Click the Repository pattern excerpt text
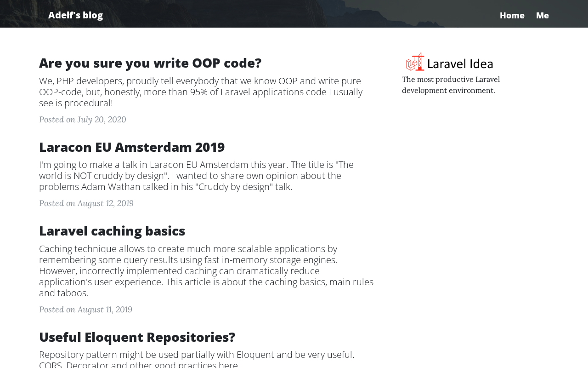The width and height of the screenshot is (588, 368). click(197, 355)
